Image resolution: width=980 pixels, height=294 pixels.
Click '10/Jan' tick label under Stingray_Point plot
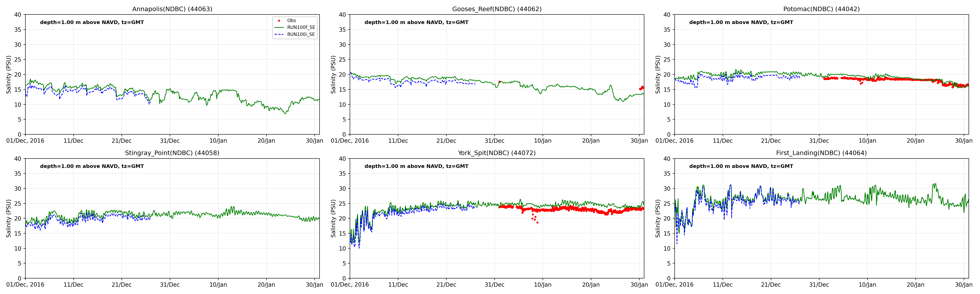218,285
